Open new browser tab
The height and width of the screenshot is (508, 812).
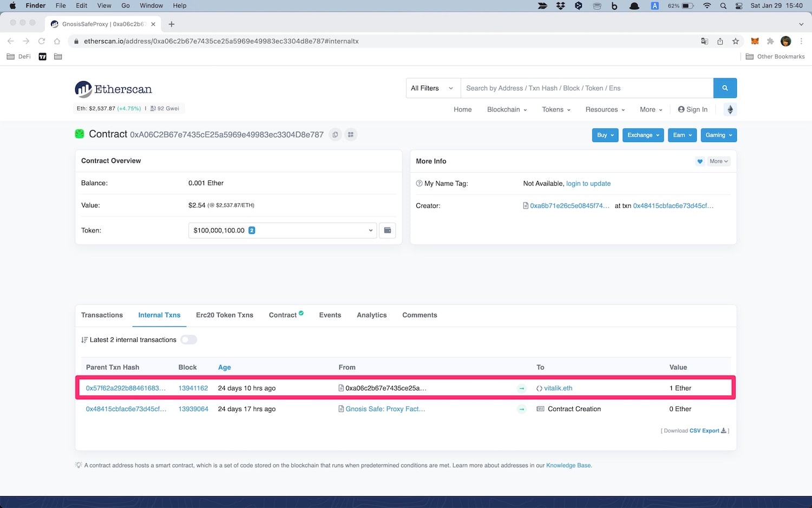pos(172,24)
